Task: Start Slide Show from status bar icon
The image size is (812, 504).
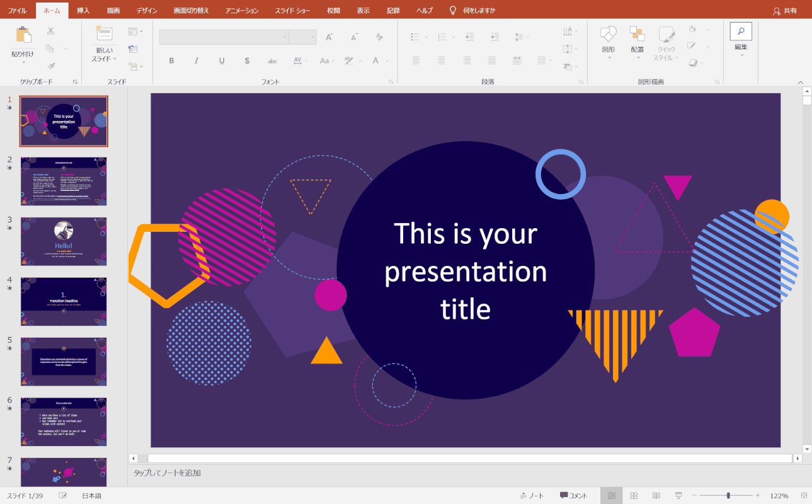Action: (x=678, y=496)
